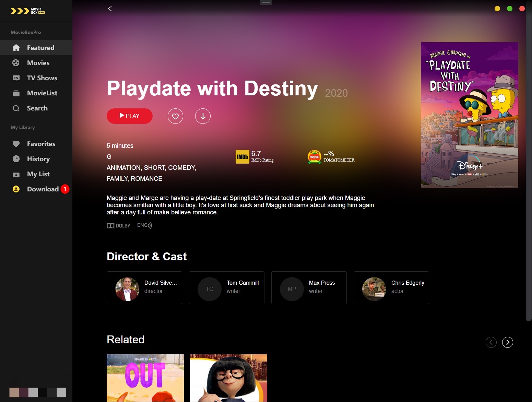Screen dimensions: 532x402
Task: Download the movie with arrow button
Action: [203, 116]
